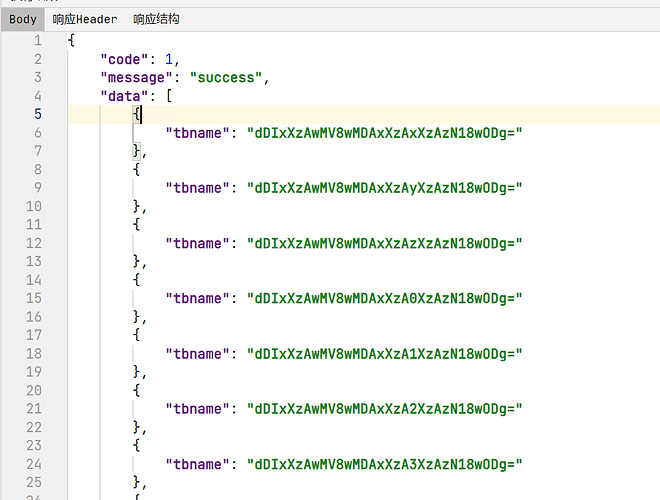Click the tbname string value on line 12
660x500 pixels.
pos(385,243)
